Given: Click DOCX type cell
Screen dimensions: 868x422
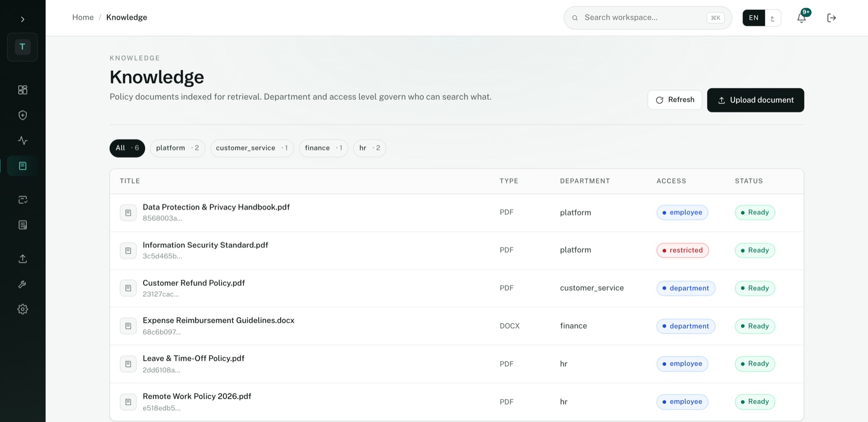Looking at the screenshot, I should coord(509,326).
